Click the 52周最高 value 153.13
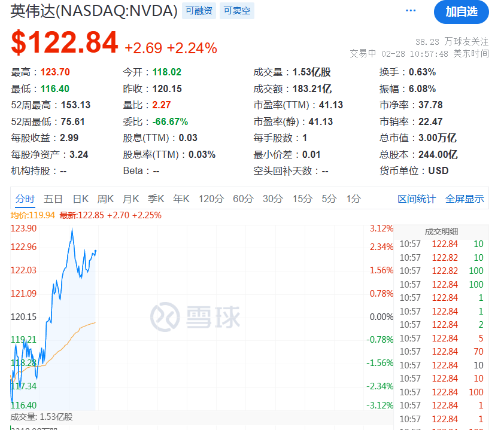504x430 pixels. [x=75, y=105]
